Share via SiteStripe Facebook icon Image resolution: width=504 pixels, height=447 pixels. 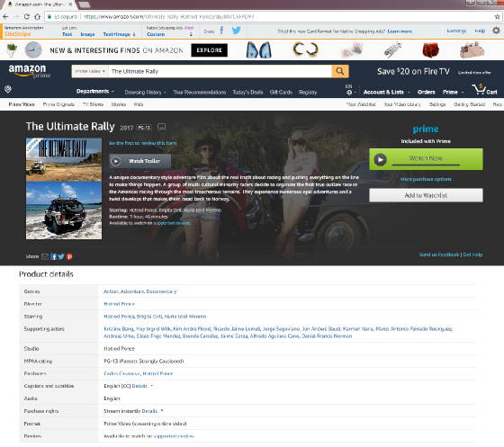[x=221, y=31]
